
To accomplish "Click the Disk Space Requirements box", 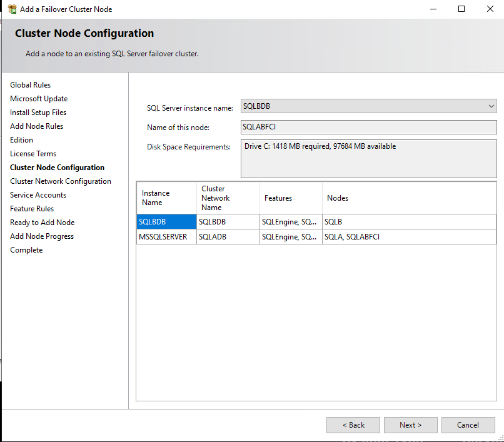I will pos(368,158).
